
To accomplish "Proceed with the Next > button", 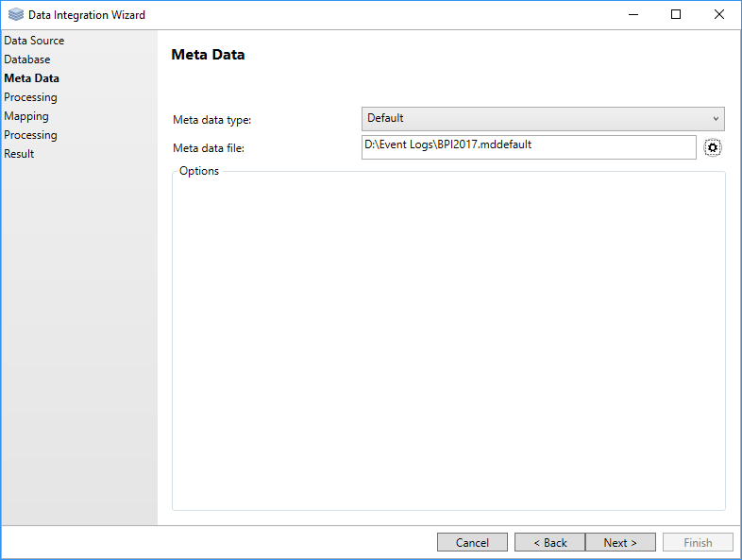I will tap(620, 542).
